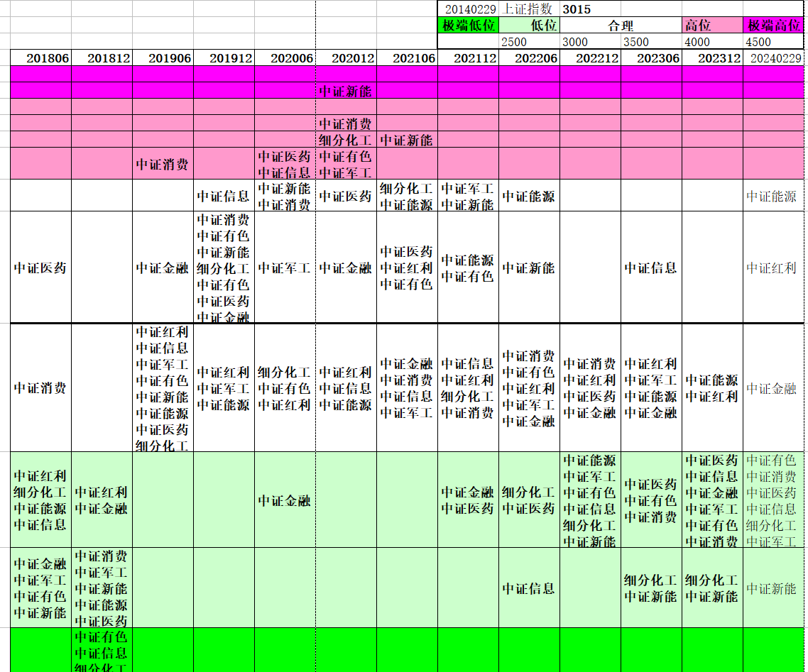Select the 201806 column header cell
808x672 pixels.
40,57
